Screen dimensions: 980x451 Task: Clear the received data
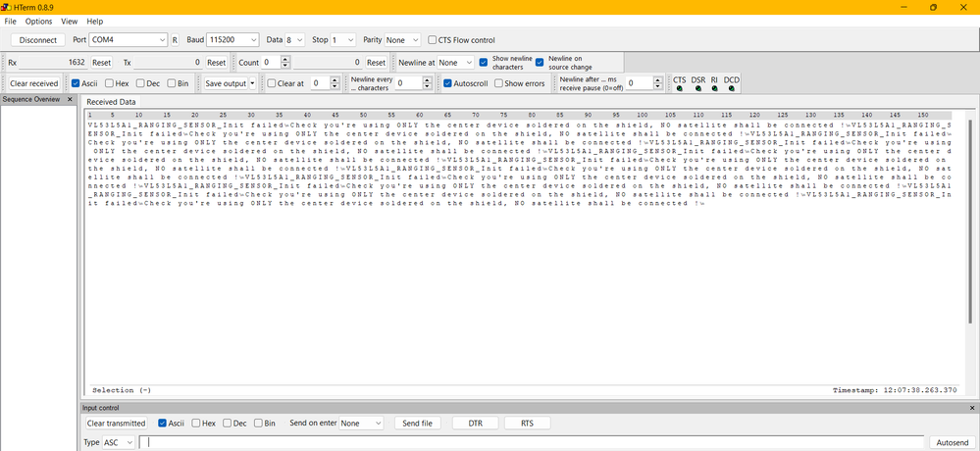tap(34, 83)
